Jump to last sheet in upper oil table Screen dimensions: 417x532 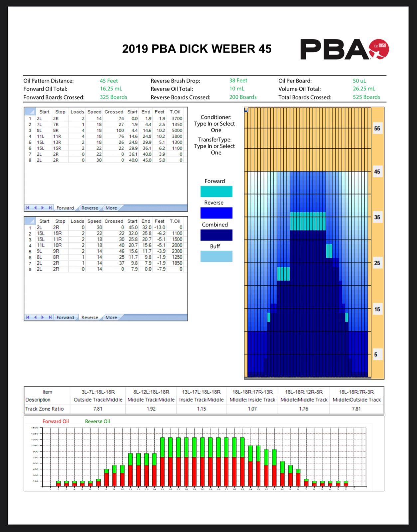coord(50,208)
